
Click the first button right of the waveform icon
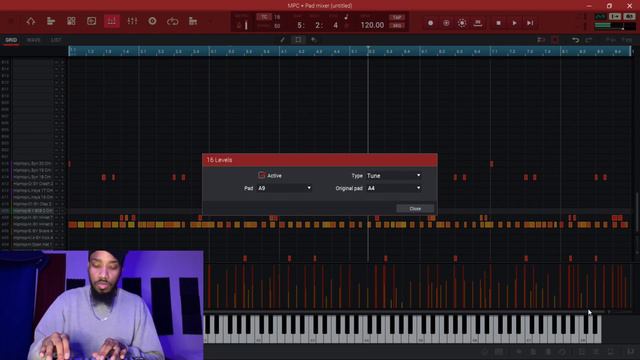[615, 16]
